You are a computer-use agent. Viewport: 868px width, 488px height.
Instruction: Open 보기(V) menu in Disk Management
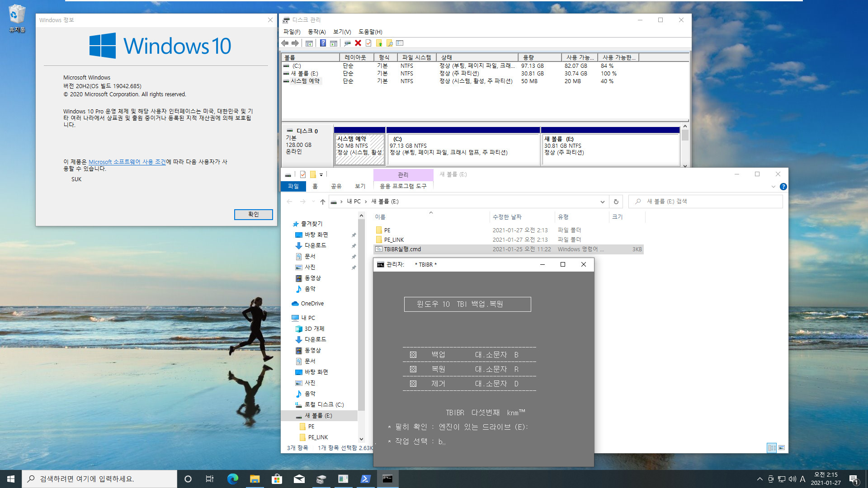point(342,32)
